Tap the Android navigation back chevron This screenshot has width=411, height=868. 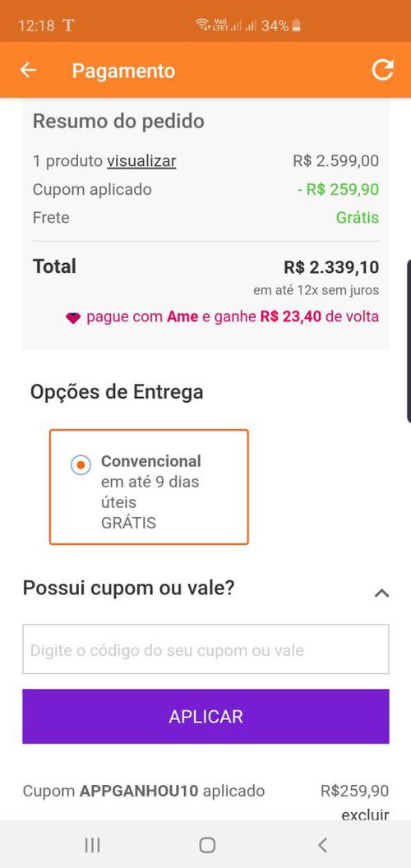[322, 845]
